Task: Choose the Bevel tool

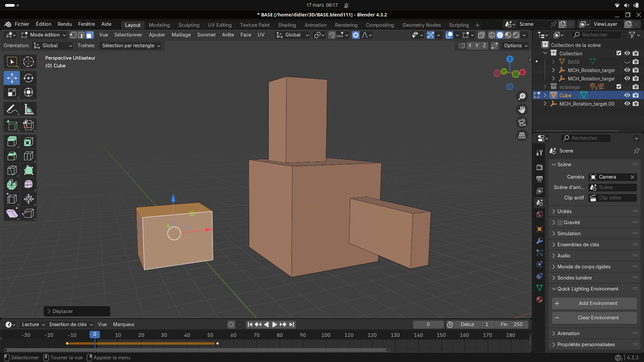Action: point(12,156)
